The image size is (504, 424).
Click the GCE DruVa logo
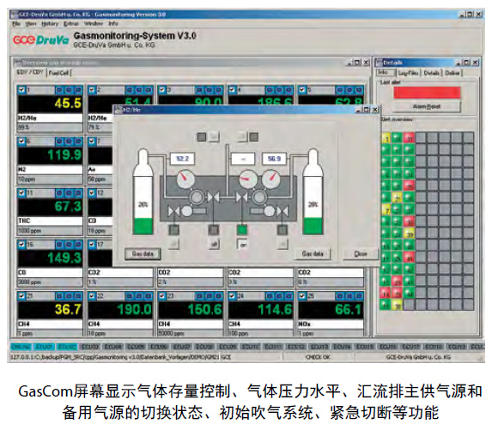pyautogui.click(x=41, y=40)
